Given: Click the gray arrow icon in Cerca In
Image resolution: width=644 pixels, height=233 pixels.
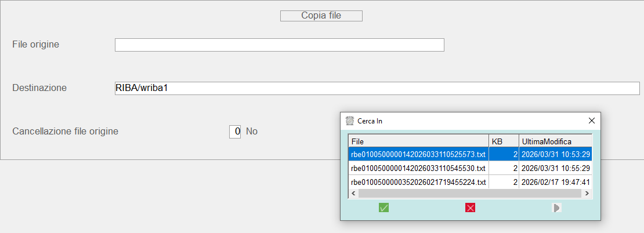Looking at the screenshot, I should point(556,207).
